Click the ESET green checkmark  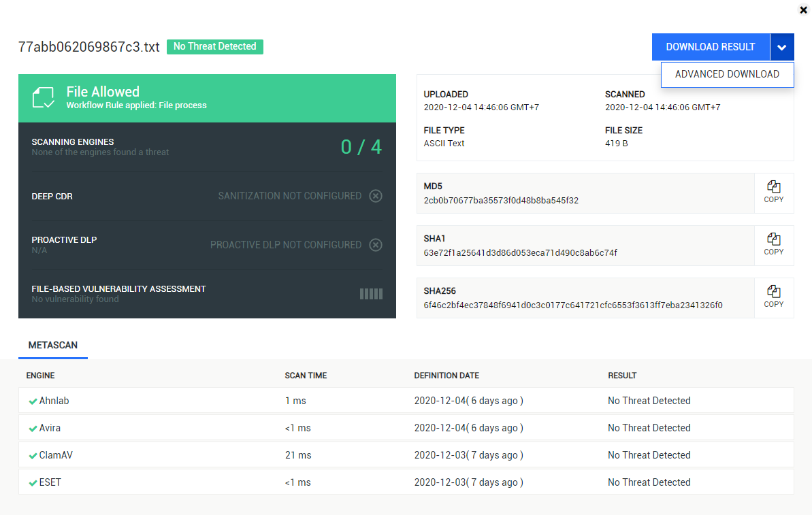tap(33, 483)
